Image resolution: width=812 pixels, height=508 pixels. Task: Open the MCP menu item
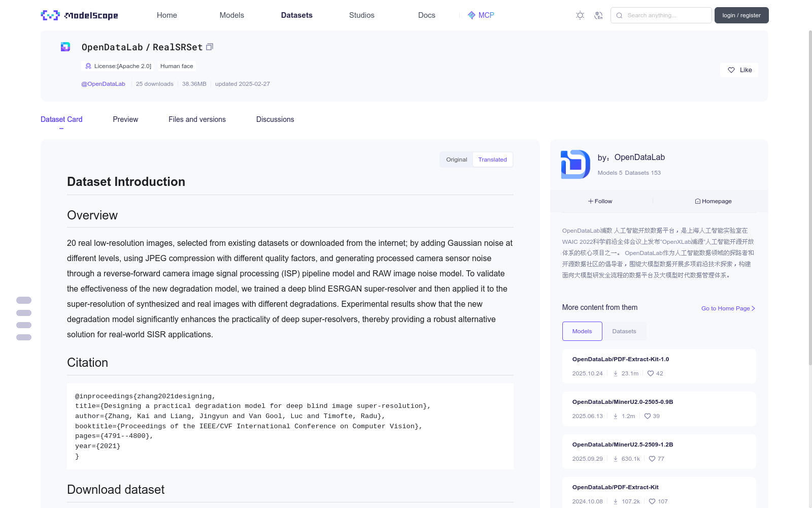[481, 15]
